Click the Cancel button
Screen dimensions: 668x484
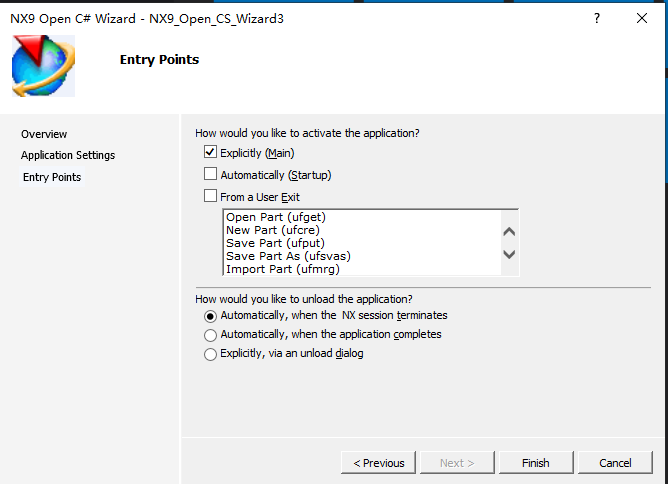[x=615, y=463]
